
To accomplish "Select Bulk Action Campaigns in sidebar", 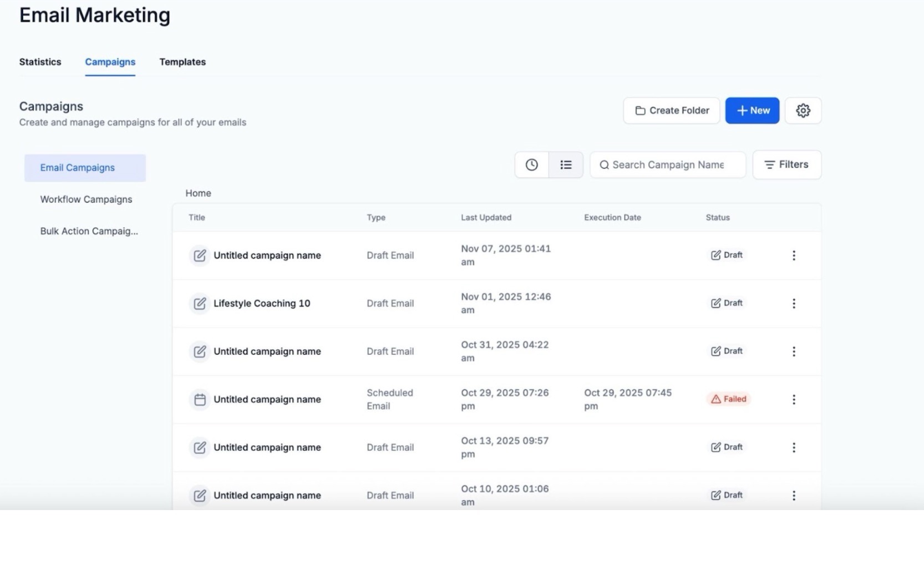I will click(89, 231).
